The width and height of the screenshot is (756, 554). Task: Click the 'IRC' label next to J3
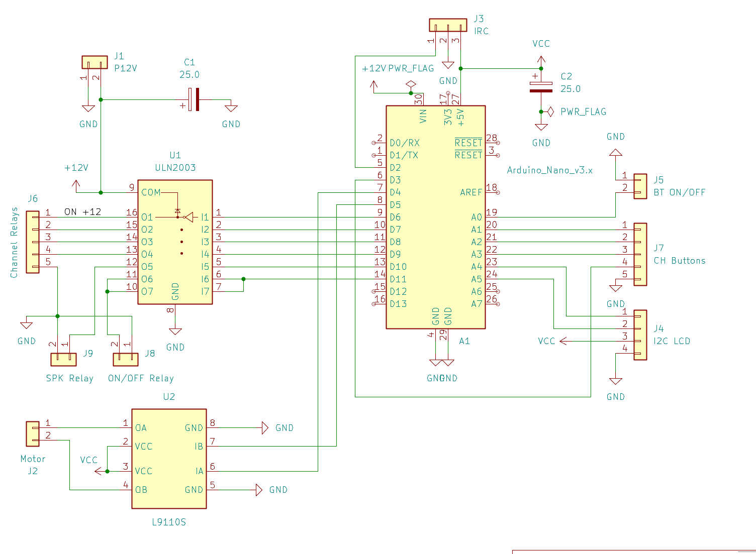tap(481, 31)
